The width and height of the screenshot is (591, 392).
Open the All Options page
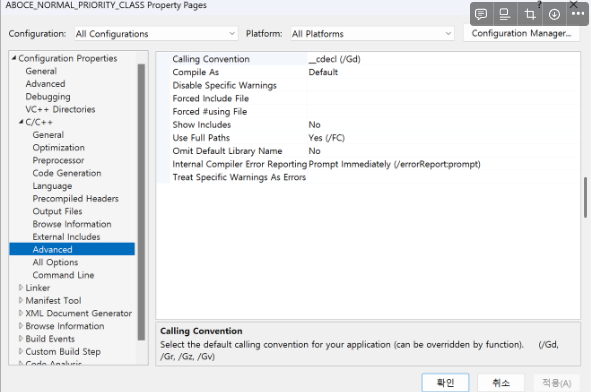[55, 262]
